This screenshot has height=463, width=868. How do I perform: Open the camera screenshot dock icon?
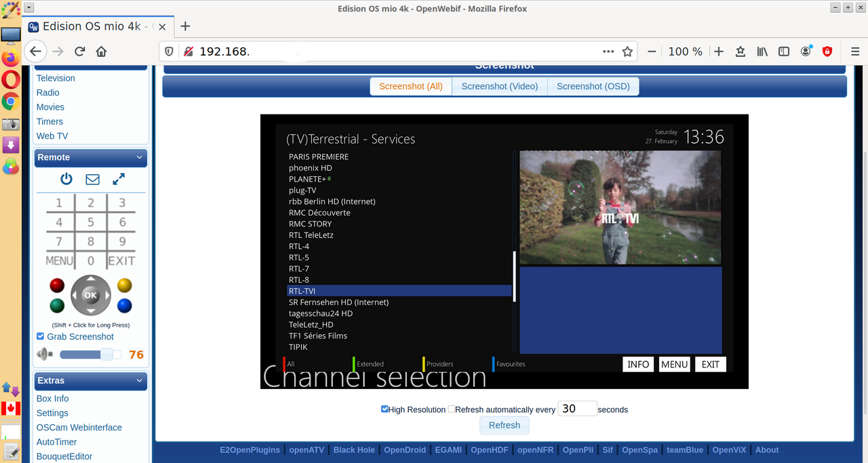point(10,124)
